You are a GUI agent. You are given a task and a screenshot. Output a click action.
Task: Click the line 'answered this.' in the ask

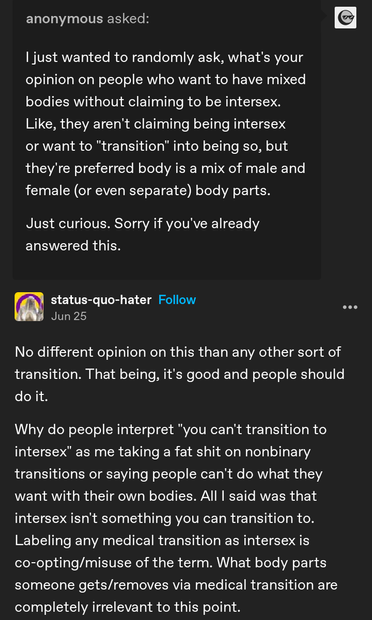coord(73,246)
